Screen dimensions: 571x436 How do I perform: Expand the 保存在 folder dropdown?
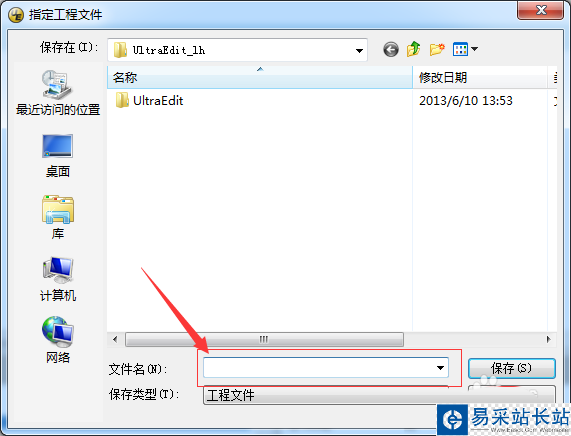[x=359, y=50]
